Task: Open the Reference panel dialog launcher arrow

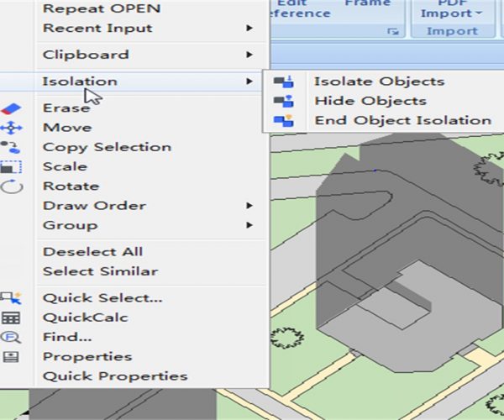Action: coord(393,31)
